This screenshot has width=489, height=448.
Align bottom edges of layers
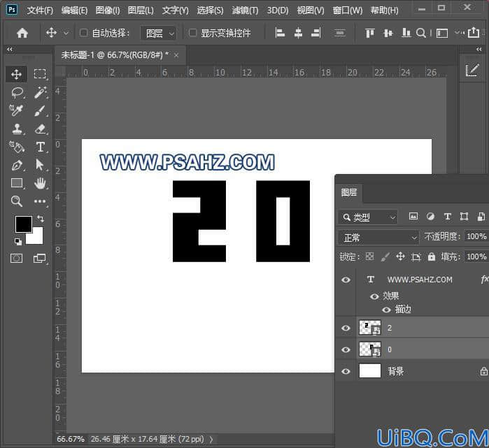coord(406,33)
